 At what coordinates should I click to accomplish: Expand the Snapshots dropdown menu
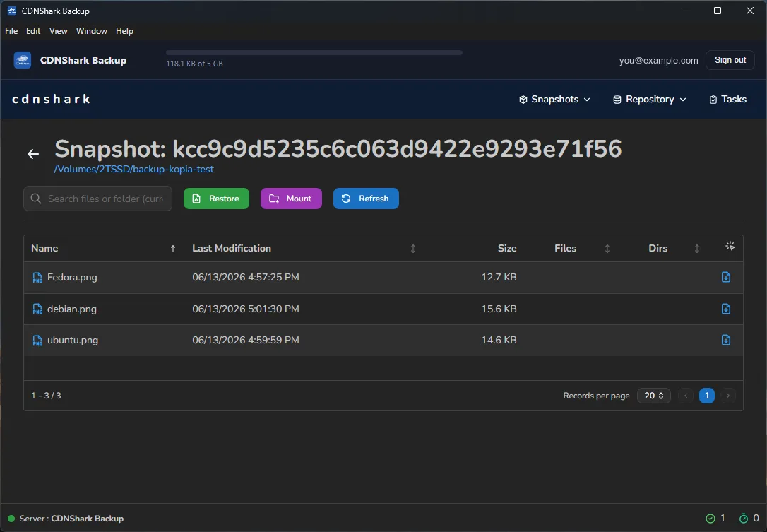tap(554, 100)
